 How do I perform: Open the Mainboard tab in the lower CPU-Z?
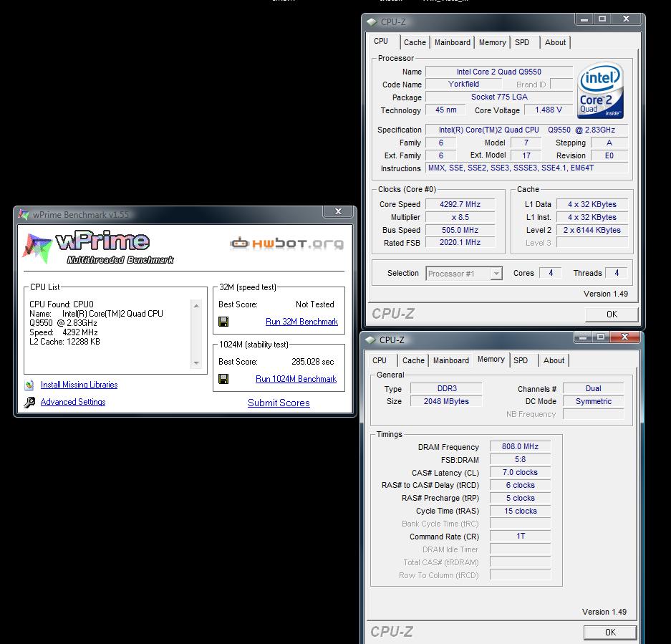(x=451, y=360)
